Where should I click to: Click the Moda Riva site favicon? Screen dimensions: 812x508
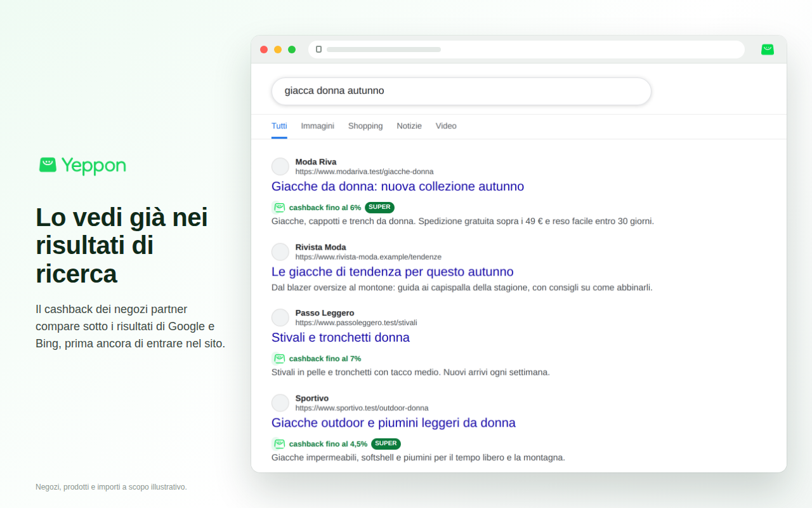click(280, 166)
